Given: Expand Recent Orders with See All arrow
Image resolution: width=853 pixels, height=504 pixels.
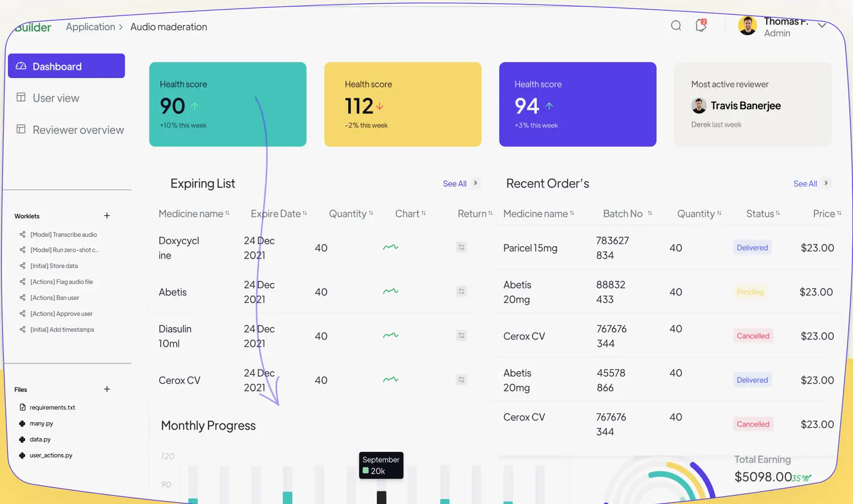Looking at the screenshot, I should pyautogui.click(x=826, y=183).
